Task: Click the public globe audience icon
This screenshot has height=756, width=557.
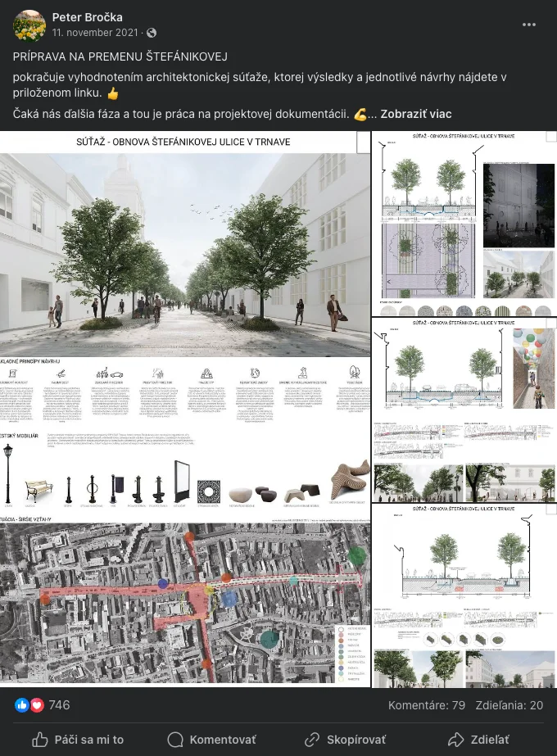Action: (x=151, y=33)
